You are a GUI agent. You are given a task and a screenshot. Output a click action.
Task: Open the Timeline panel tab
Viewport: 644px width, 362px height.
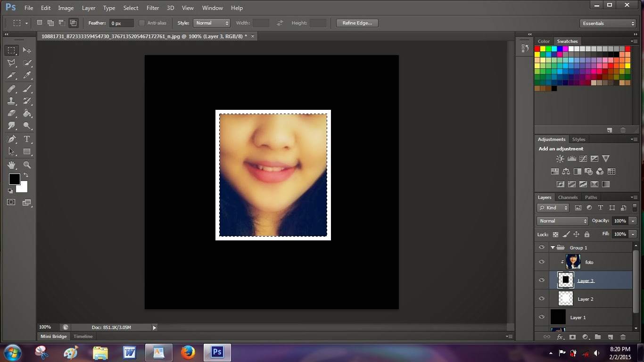(x=83, y=337)
